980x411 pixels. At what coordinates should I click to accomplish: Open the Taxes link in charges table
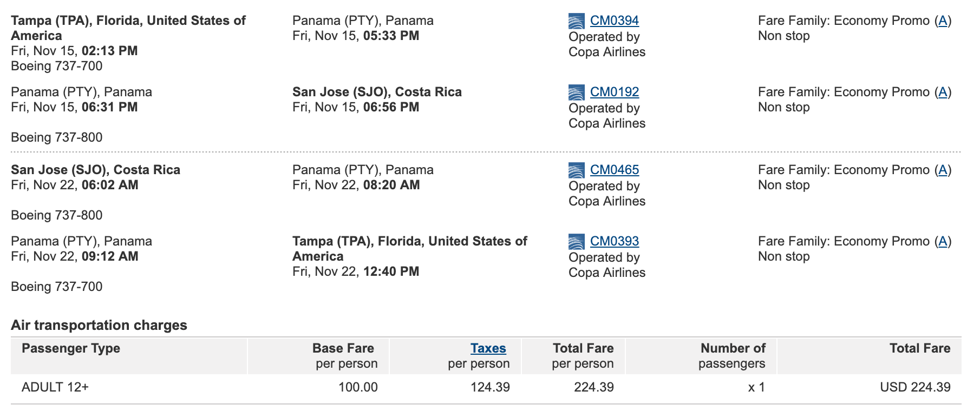488,348
